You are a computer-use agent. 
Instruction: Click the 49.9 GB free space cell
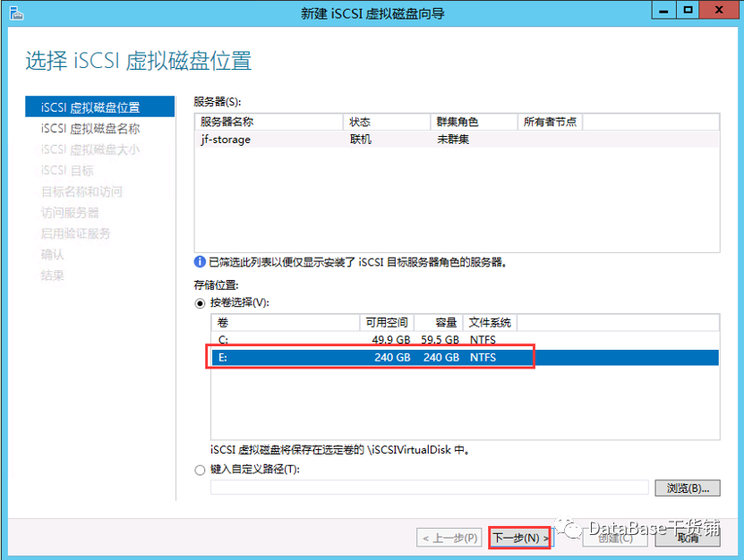click(x=391, y=340)
